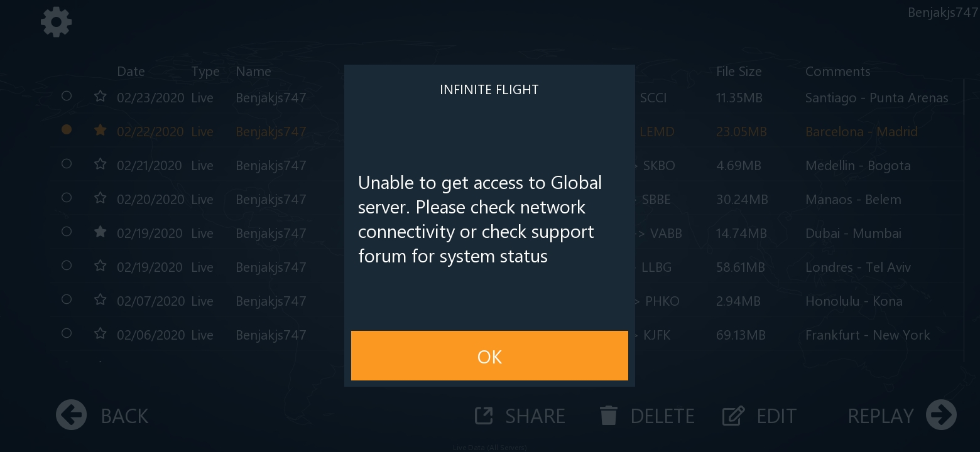
Task: Sort replays by File Size column header
Action: [x=739, y=72]
